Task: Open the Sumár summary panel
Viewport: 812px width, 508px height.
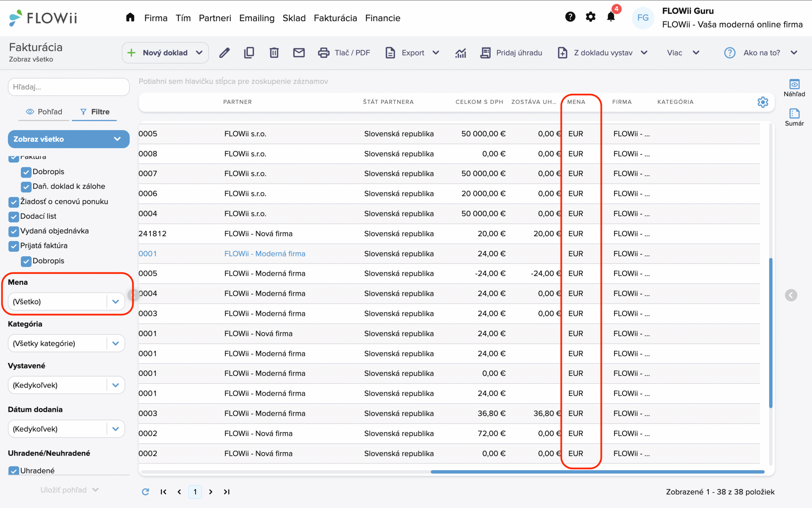Action: click(x=794, y=117)
